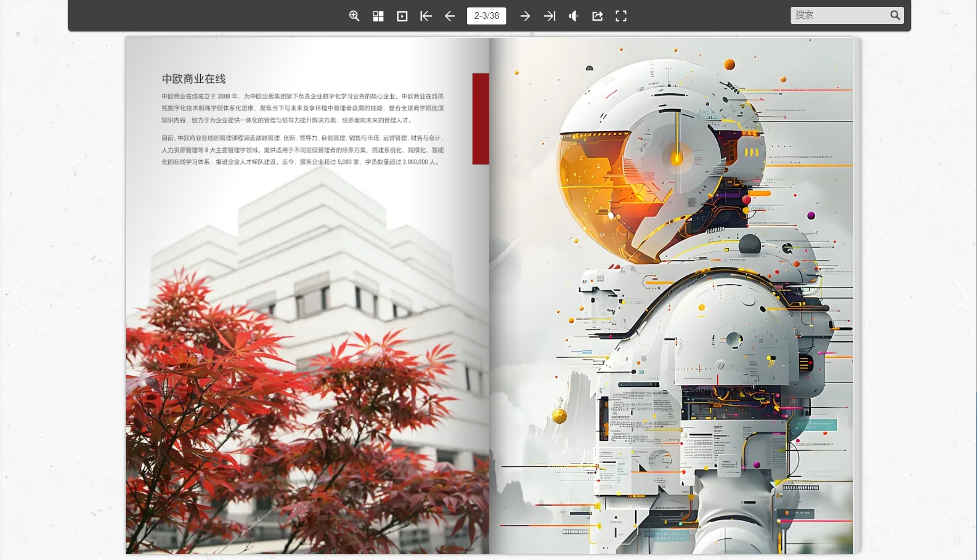Click the heading 中欧商业在线
Viewport: 977px width, 560px height.
click(x=194, y=79)
